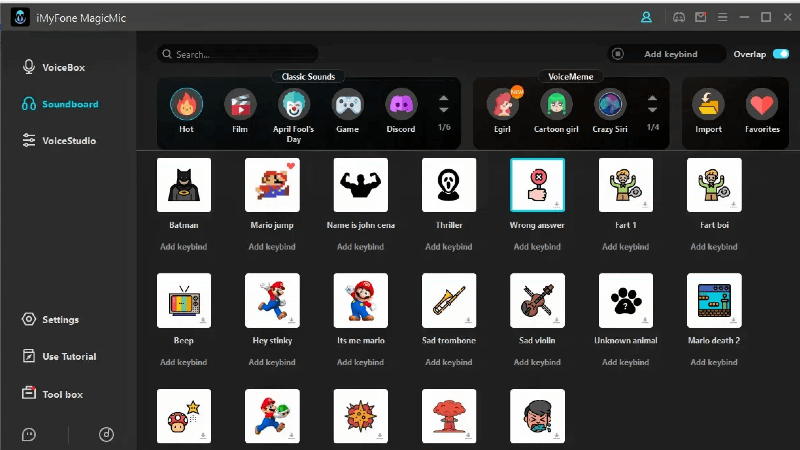Play the Mario jump sound
Image resolution: width=800 pixels, height=450 pixels.
pos(272,185)
